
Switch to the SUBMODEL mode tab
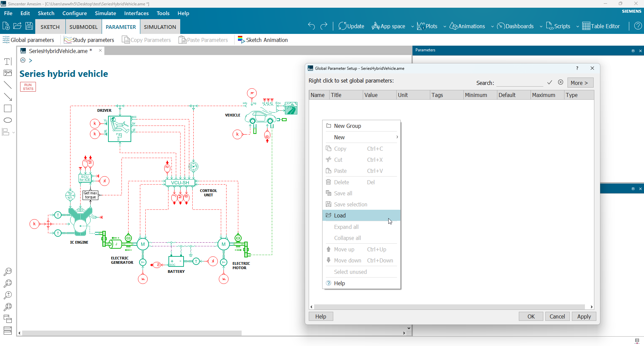point(84,27)
